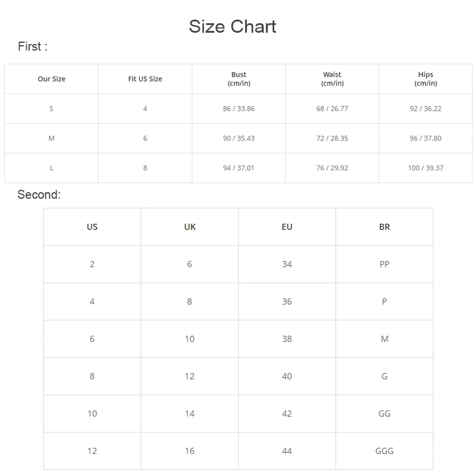This screenshot has width=476, height=476.
Task: Select the waist value 72 / 28.35
Action: coord(332,139)
